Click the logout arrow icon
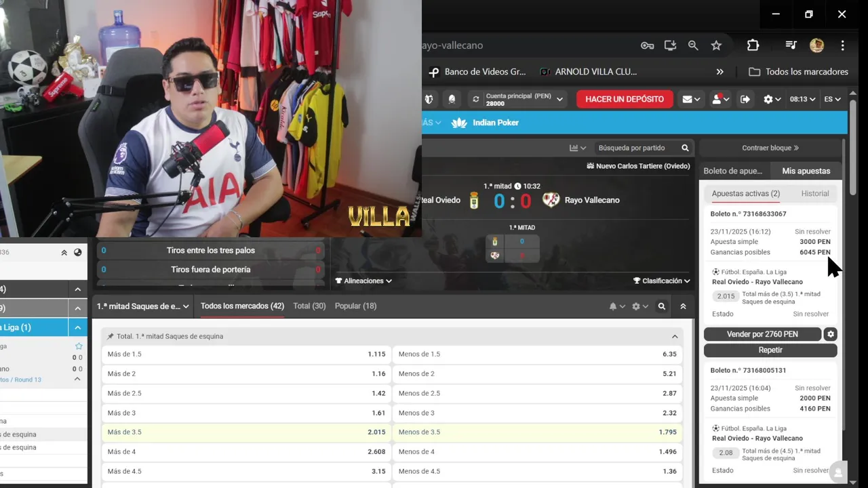Viewport: 868px width, 488px height. [x=745, y=99]
